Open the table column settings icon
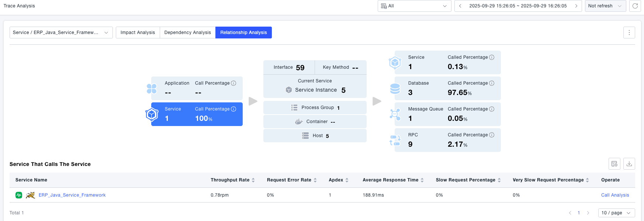Image resolution: width=644 pixels, height=221 pixels. [x=614, y=164]
